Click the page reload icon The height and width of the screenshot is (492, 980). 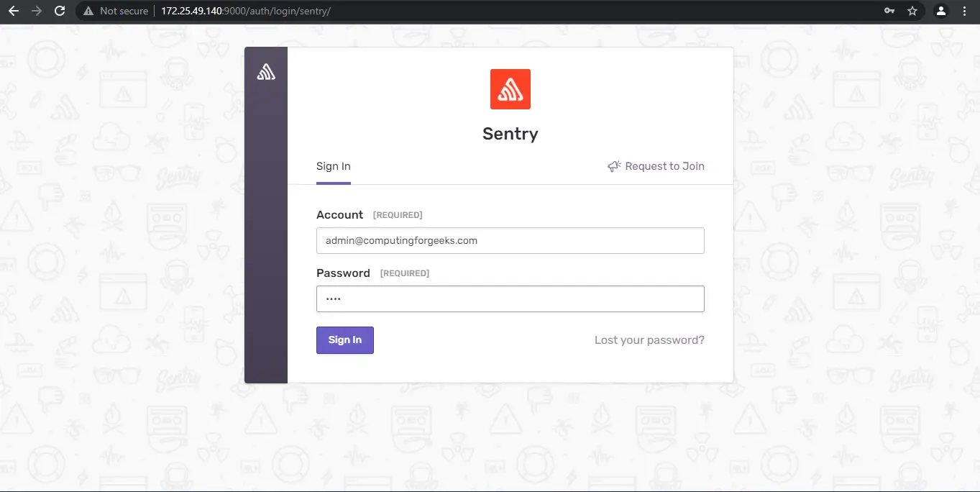(60, 11)
